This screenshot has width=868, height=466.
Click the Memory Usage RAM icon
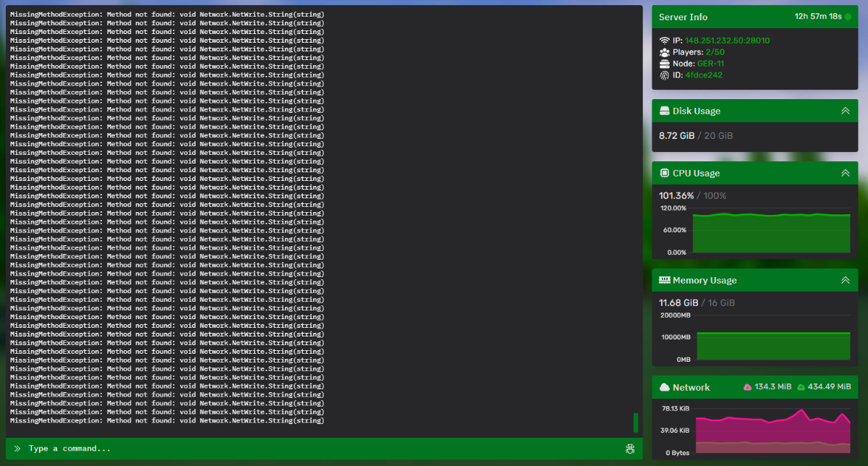(664, 280)
